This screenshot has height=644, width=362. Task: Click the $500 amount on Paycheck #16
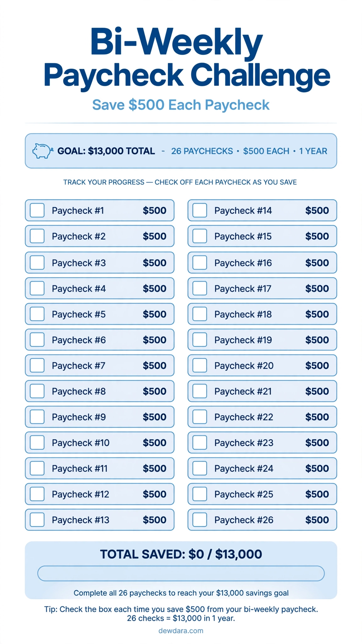(317, 263)
